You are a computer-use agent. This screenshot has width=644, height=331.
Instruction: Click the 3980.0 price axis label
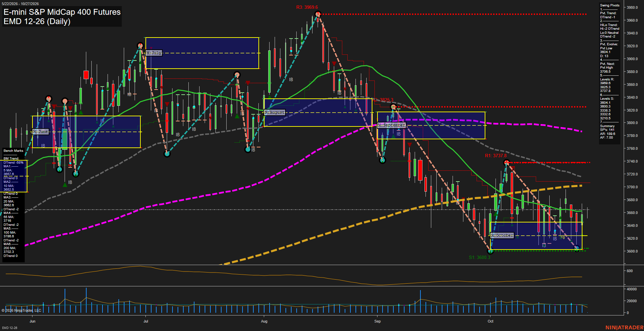tap(632, 7)
